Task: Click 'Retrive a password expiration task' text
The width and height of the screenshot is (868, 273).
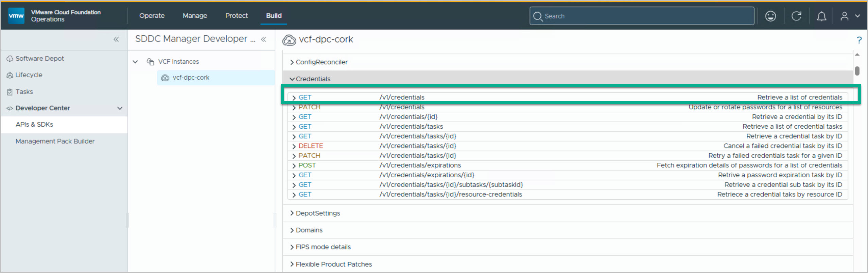Action: [780, 175]
